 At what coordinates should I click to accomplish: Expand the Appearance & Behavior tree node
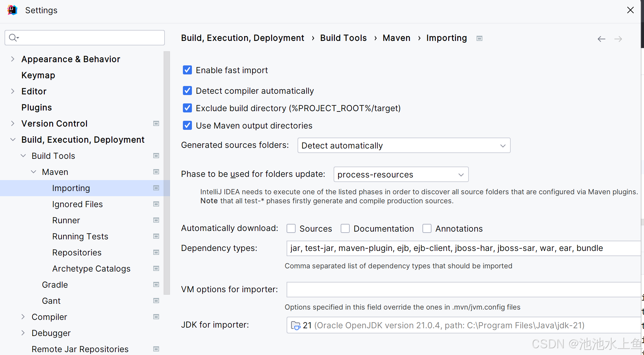13,59
